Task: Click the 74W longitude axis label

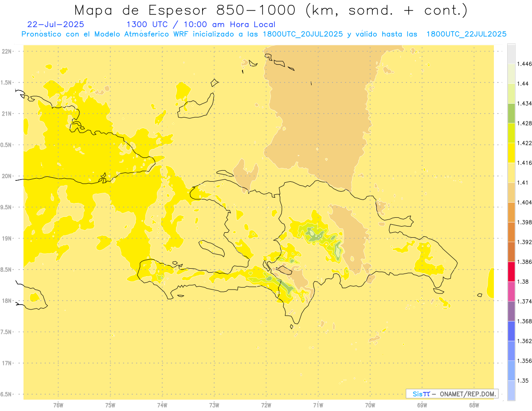Action: [162, 405]
